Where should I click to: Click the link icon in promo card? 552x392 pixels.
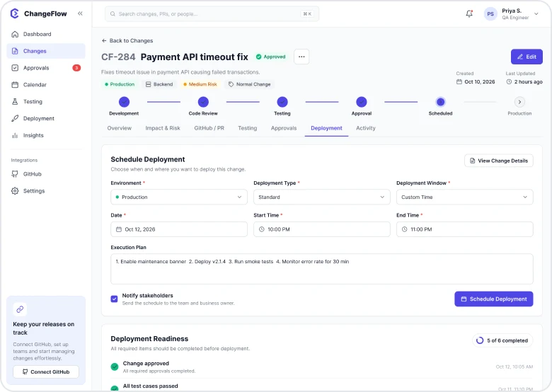click(20, 309)
